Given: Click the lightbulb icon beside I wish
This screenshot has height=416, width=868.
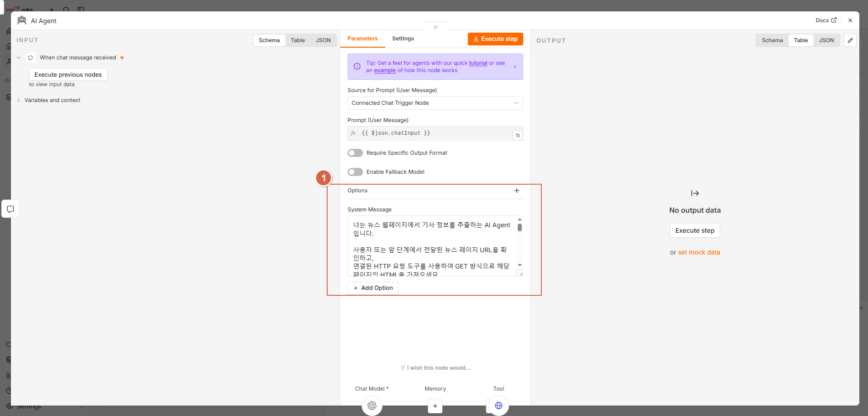Looking at the screenshot, I should pyautogui.click(x=402, y=368).
